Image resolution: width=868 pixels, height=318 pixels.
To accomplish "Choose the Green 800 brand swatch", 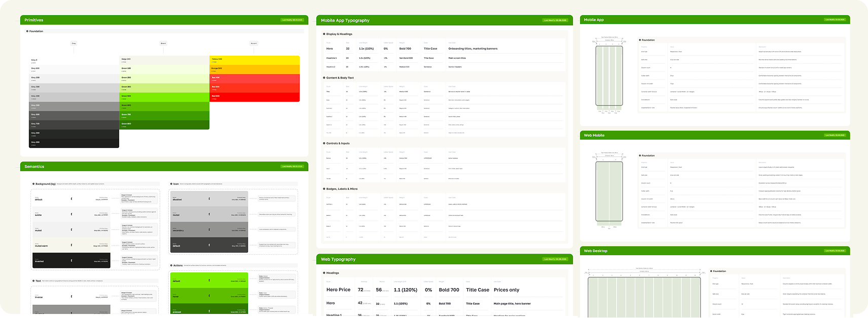I will click(164, 125).
